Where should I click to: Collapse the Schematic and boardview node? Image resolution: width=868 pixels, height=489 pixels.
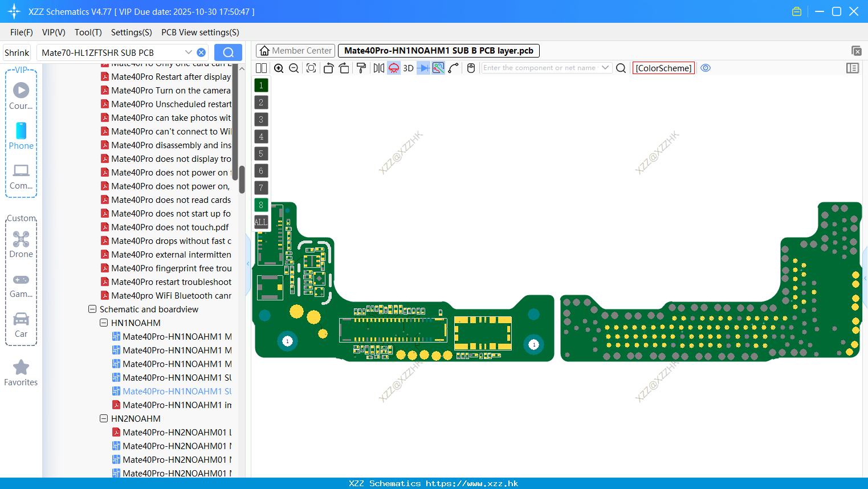pyautogui.click(x=92, y=309)
